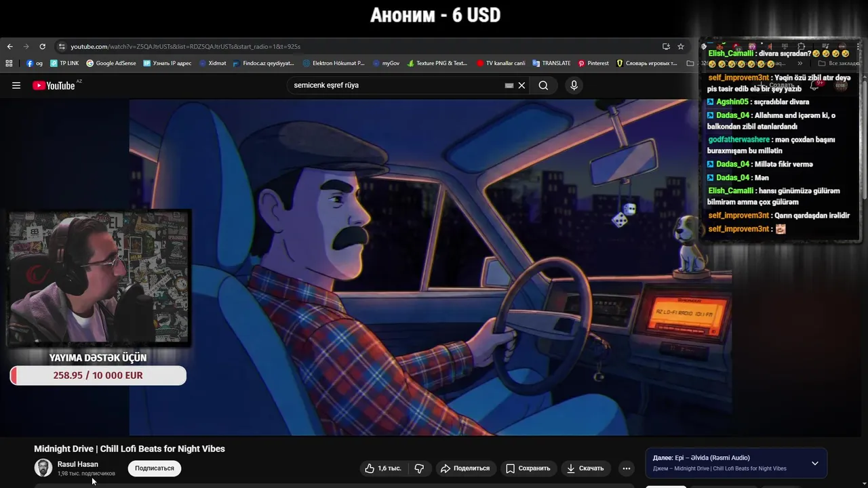The width and height of the screenshot is (868, 488).
Task: Open the TRANSLATE bookmark
Action: [551, 63]
